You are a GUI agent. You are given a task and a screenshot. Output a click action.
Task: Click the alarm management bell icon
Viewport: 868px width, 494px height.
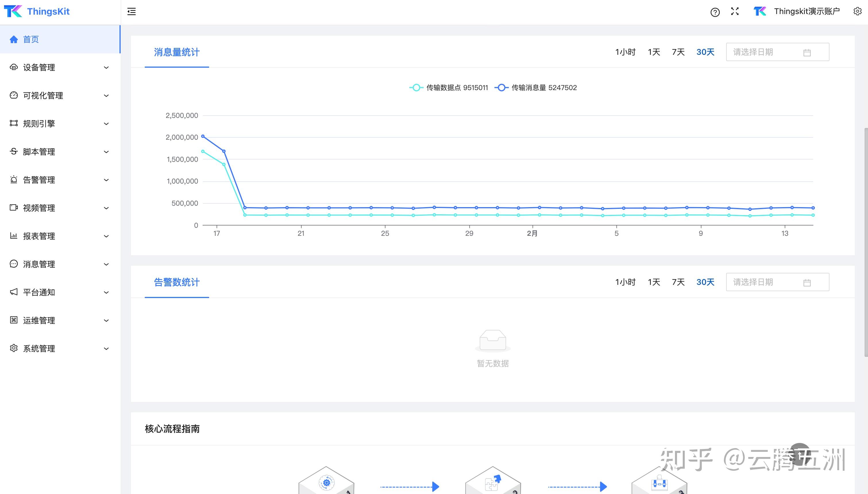[13, 180]
